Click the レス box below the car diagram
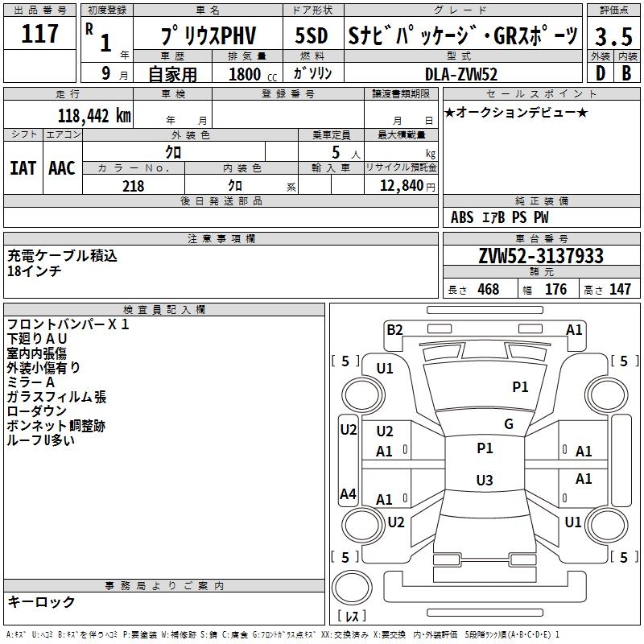This screenshot has width=644, height=644. tap(352, 617)
